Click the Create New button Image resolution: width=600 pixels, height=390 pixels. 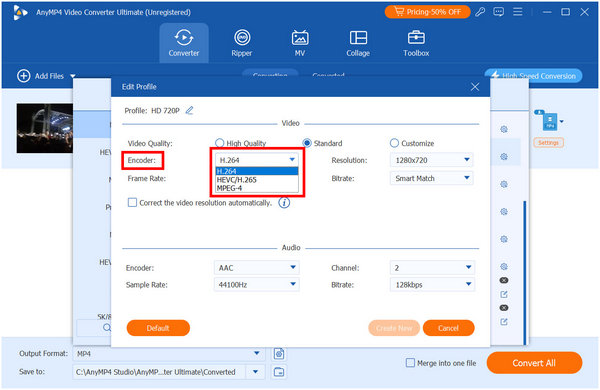394,328
